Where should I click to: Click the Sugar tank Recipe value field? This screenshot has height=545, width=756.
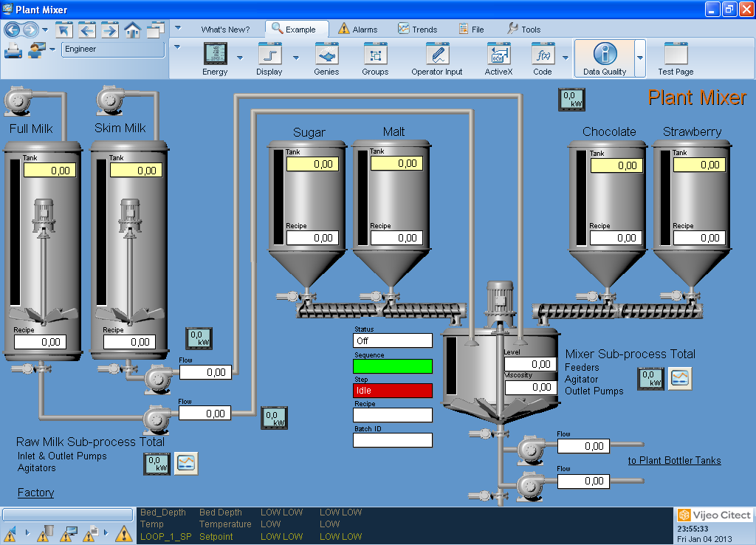click(312, 239)
